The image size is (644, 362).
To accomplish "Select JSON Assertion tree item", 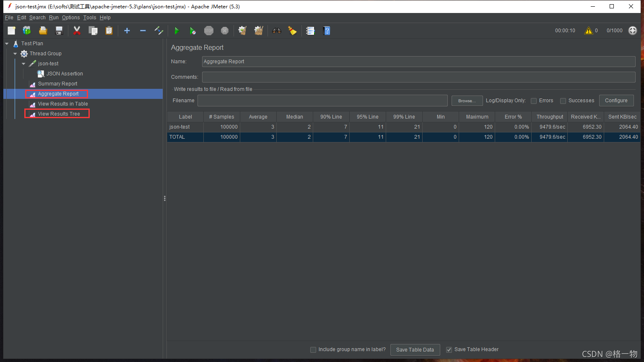I will point(64,74).
